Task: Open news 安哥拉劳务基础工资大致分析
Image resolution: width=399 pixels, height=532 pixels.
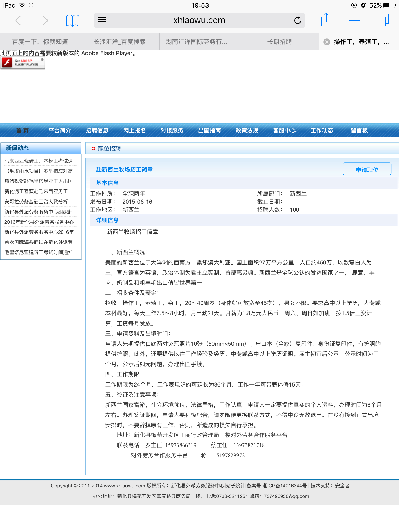Action: coord(36,202)
